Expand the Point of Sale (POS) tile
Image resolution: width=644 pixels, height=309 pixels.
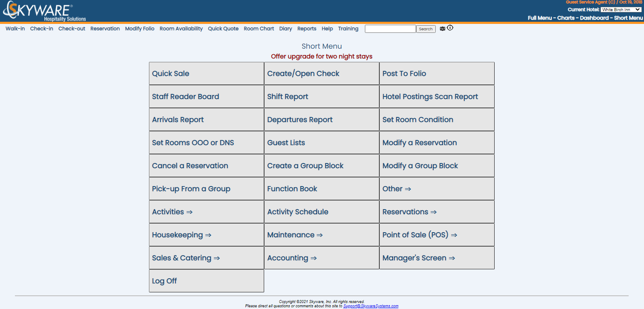tap(437, 235)
